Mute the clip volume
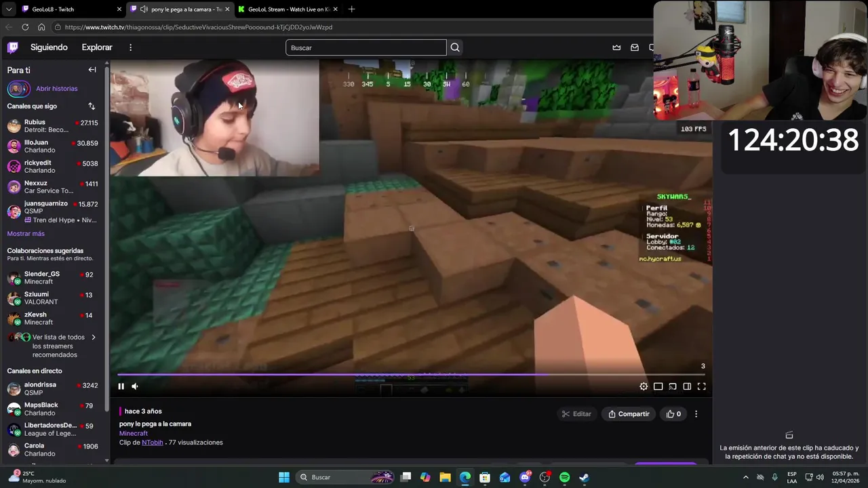This screenshot has height=488, width=868. point(135,386)
